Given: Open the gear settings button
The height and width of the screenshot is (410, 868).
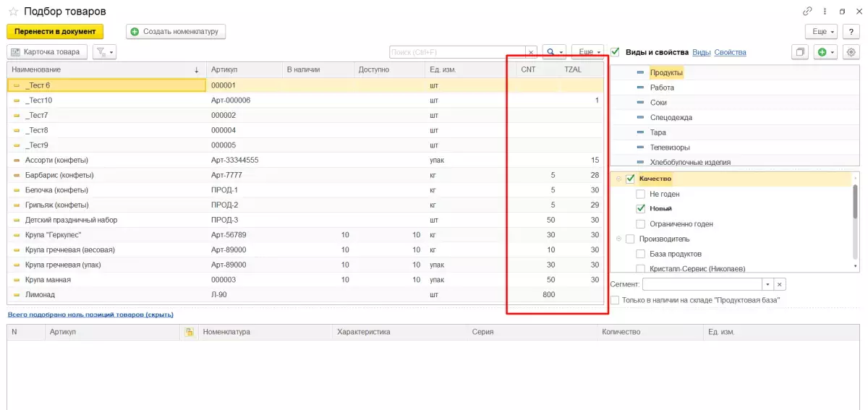Looking at the screenshot, I should [851, 52].
